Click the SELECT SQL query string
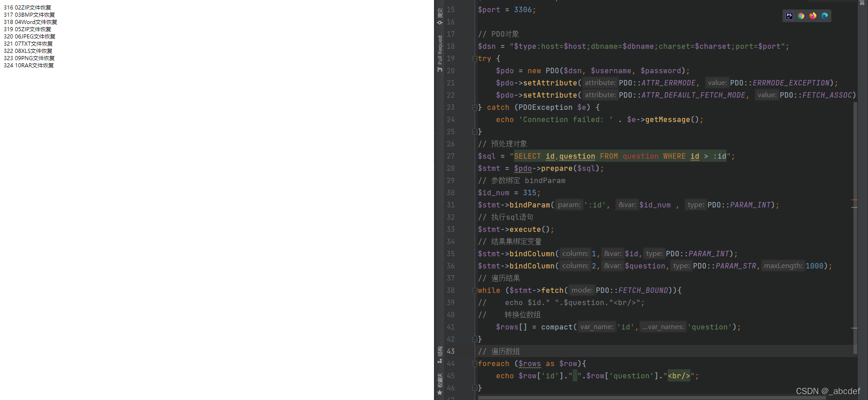The width and height of the screenshot is (868, 400). [x=620, y=156]
